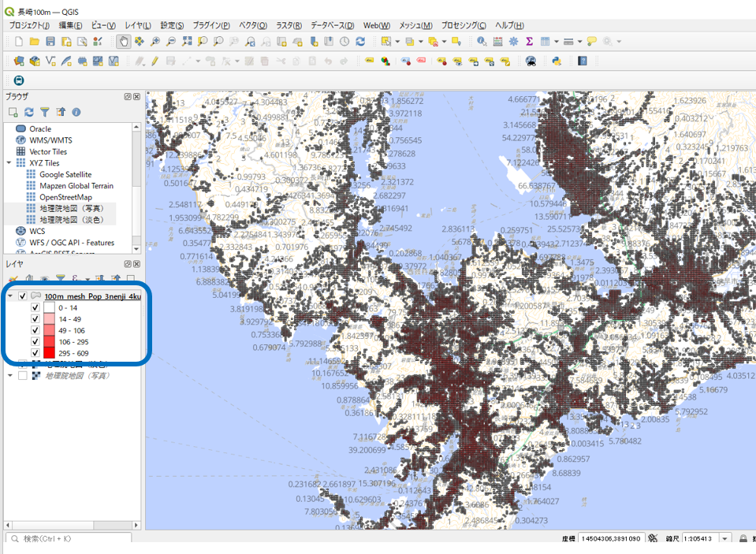756x554 pixels.
Task: Select Google Satellite in XYZ Tiles
Action: (x=65, y=174)
